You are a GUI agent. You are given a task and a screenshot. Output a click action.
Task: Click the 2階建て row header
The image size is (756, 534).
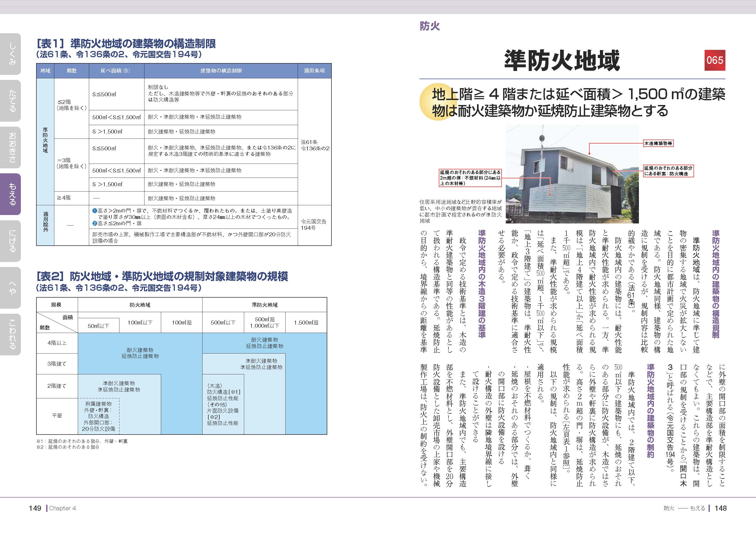click(x=57, y=386)
